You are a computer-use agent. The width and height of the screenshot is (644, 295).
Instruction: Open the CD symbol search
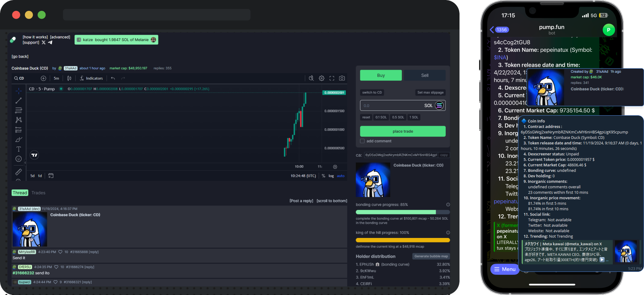[x=19, y=78]
